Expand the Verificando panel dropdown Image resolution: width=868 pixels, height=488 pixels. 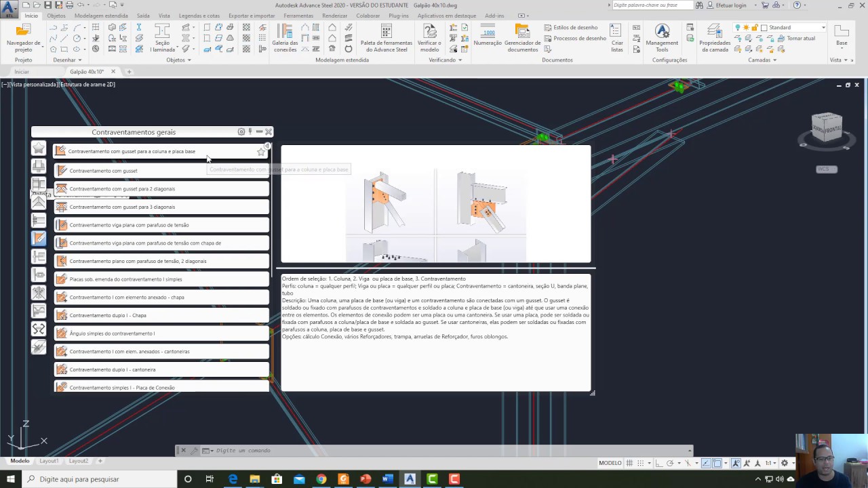(445, 60)
